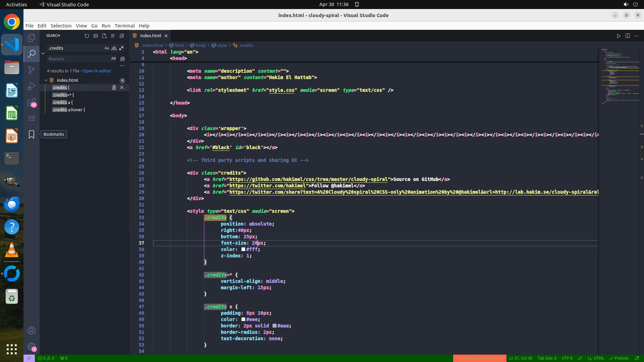Click the Prettier status bar button
This screenshot has width=644, height=362.
point(619,358)
